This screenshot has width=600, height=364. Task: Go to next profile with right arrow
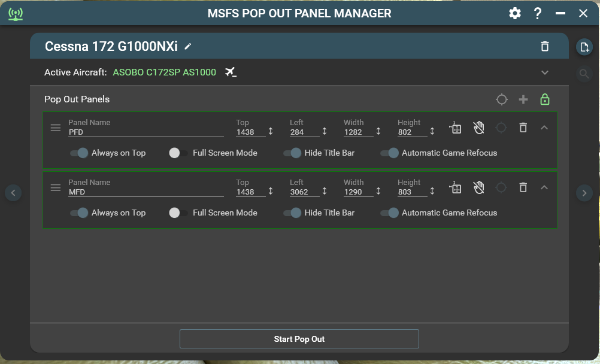(584, 193)
